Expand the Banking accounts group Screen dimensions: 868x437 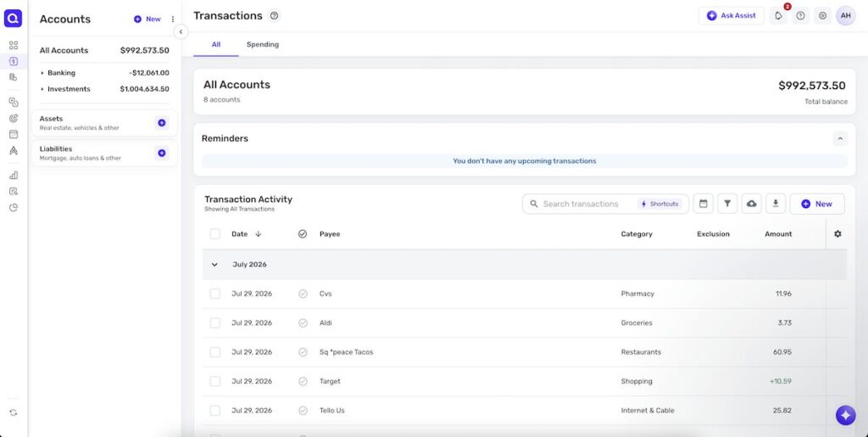click(x=42, y=73)
